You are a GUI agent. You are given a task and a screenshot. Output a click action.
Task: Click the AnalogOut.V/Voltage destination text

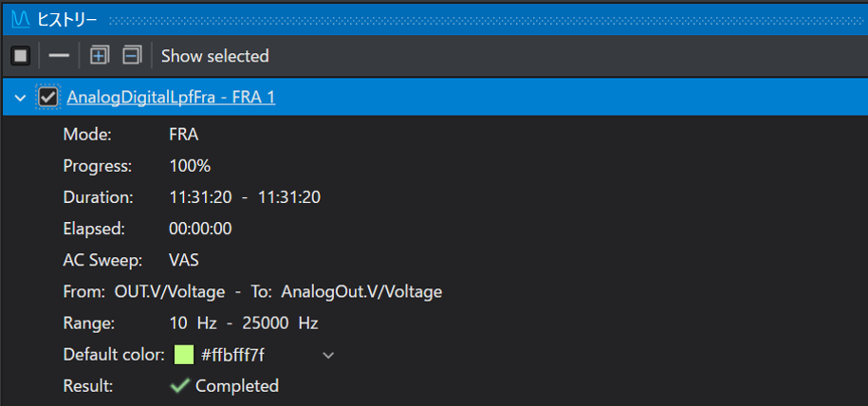361,292
